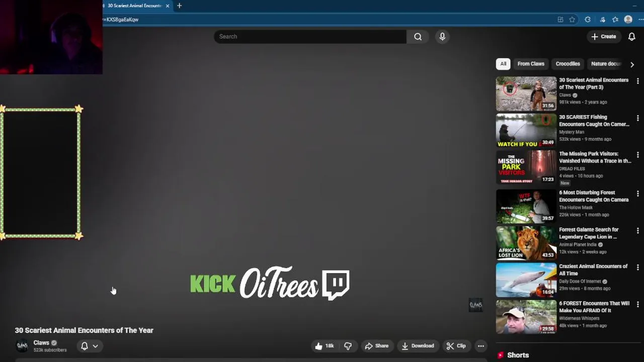Open the Claws watermark in video corner

(x=475, y=305)
